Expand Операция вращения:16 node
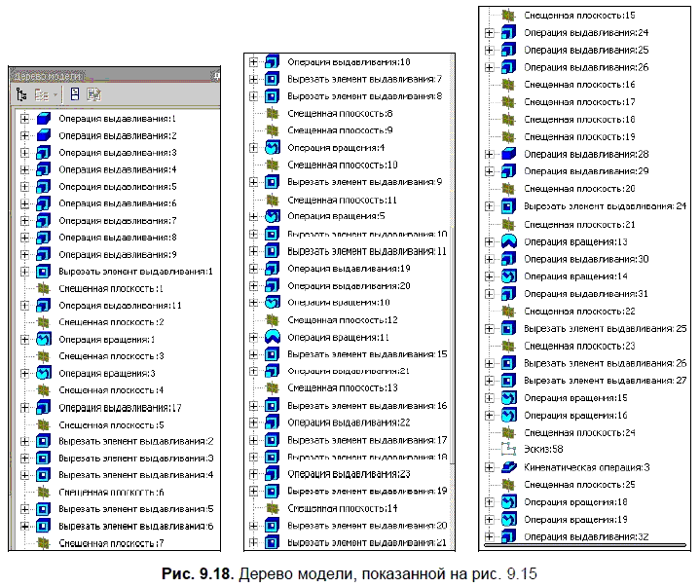The height and width of the screenshot is (588, 700). [490, 416]
